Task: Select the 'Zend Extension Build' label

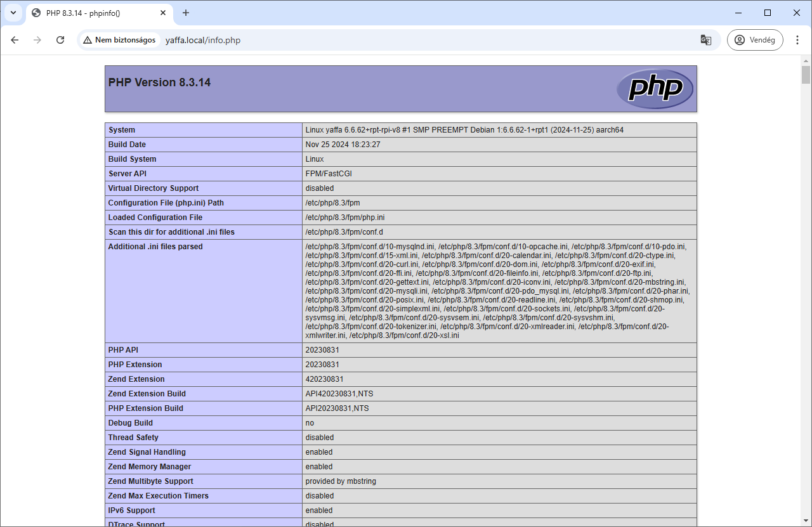Action: coord(147,394)
